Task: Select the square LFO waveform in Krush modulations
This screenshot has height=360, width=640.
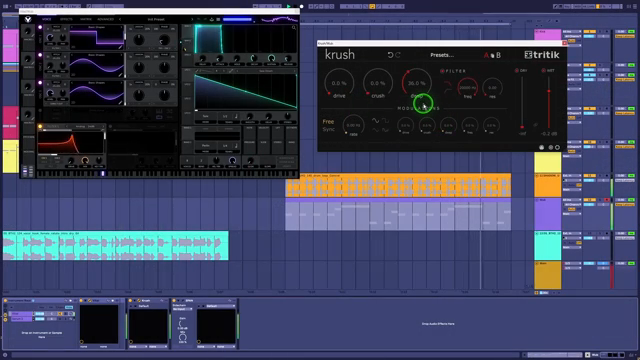Action: [385, 121]
